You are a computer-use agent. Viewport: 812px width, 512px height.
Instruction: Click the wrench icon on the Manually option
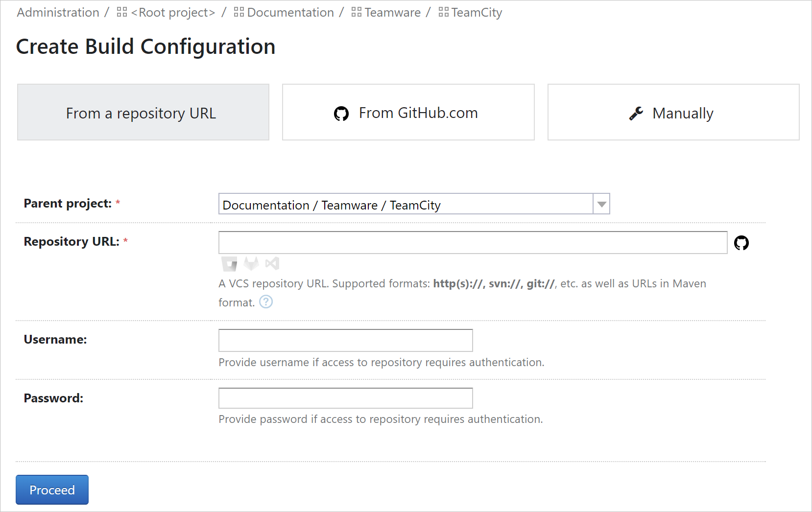(x=636, y=113)
